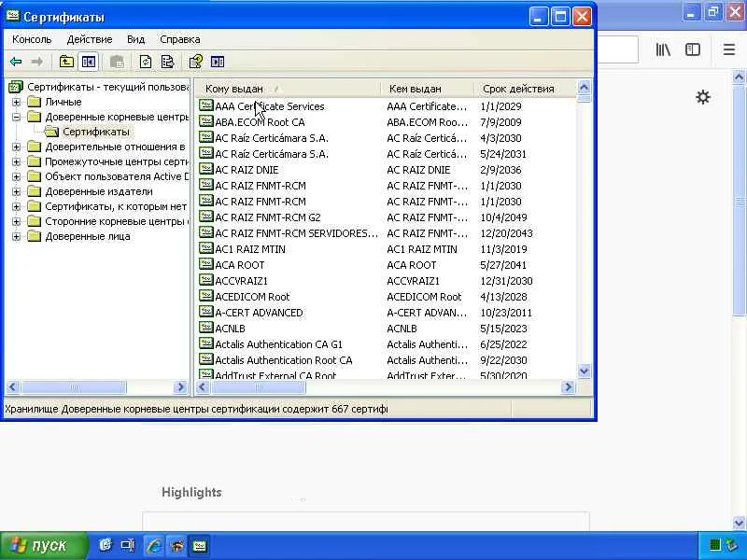This screenshot has height=560, width=747.
Task: Click the Export list toolbar icon
Action: [x=168, y=62]
